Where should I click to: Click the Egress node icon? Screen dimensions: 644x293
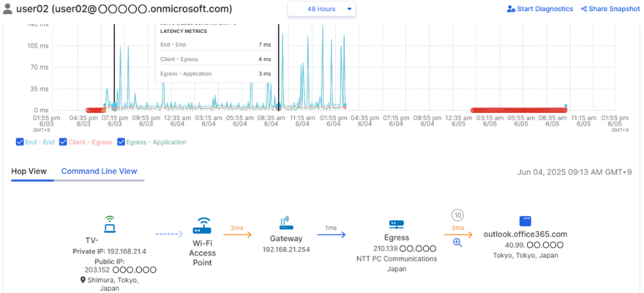(x=396, y=224)
